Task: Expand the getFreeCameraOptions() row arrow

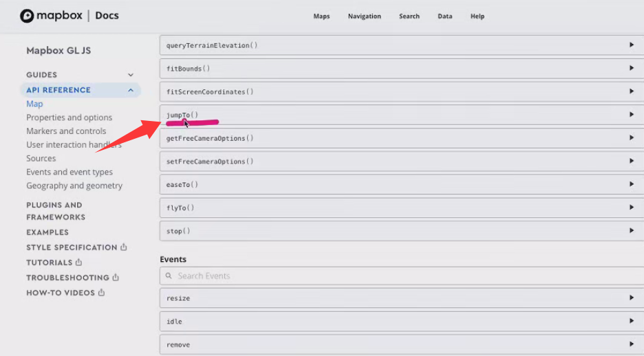Action: [632, 138]
